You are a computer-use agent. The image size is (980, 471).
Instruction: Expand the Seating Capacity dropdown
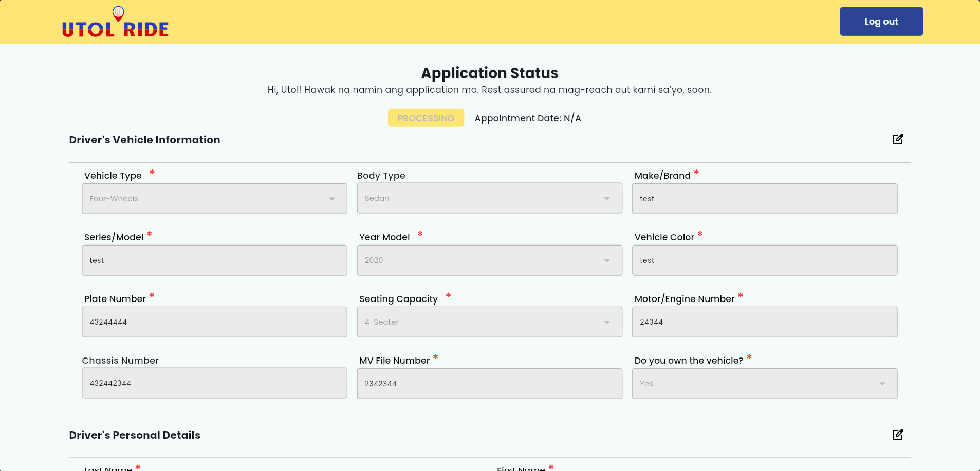point(489,322)
